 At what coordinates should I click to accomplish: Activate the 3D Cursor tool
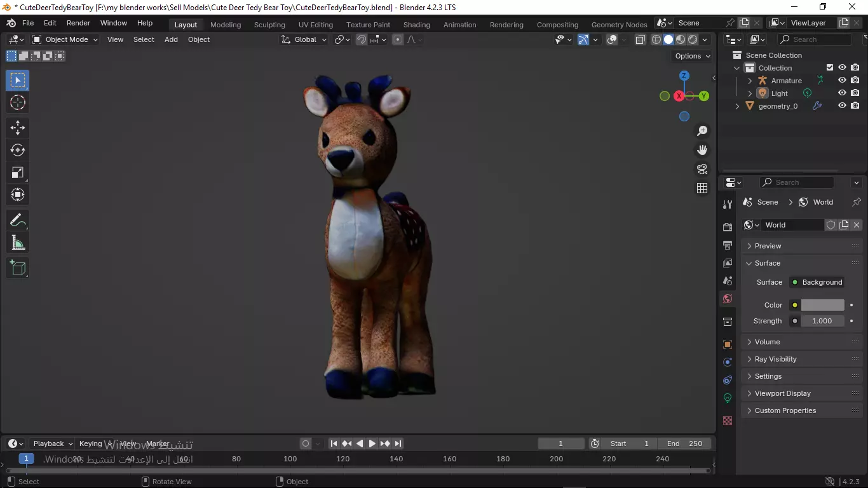tap(18, 102)
